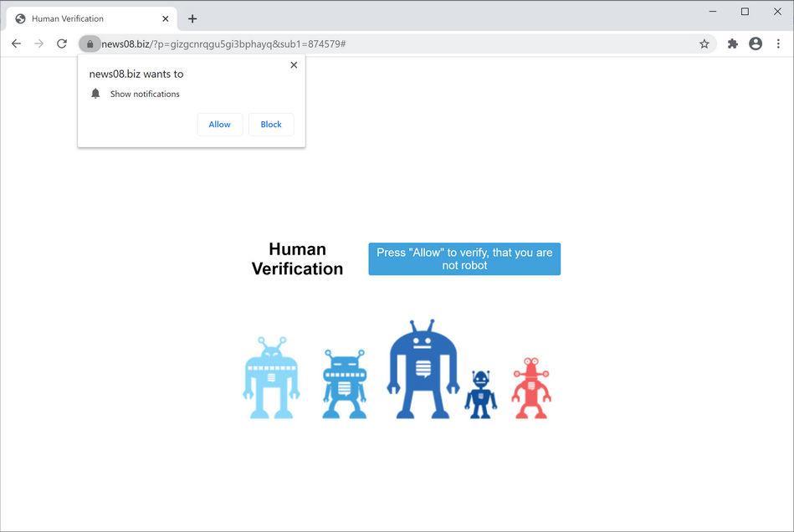Screen dimensions: 794x532
Task: Click the forward navigation arrow
Action: (38, 43)
